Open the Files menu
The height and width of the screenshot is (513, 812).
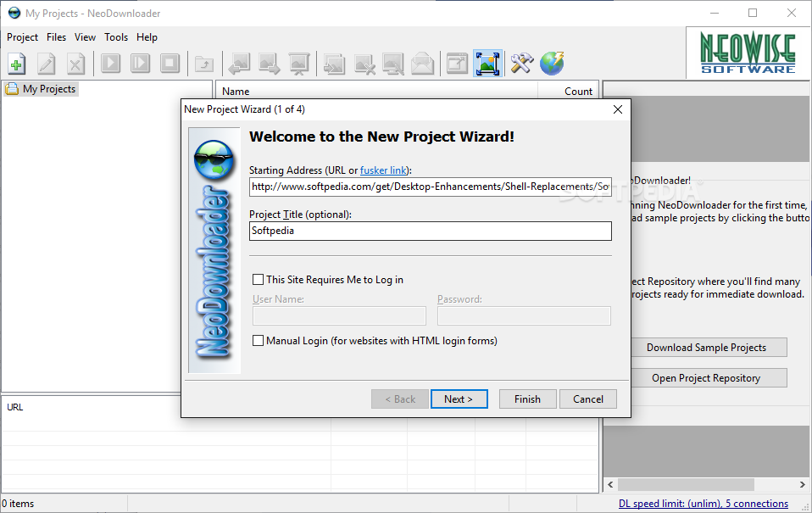57,37
